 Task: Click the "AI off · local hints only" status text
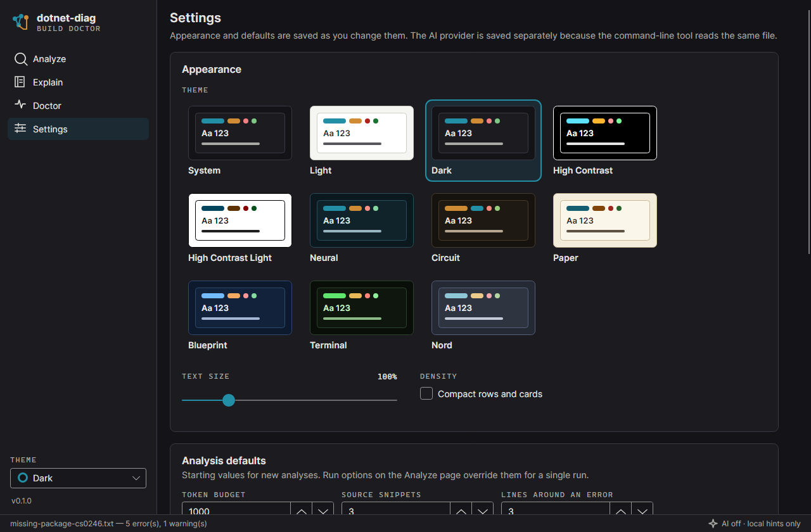coord(761,524)
